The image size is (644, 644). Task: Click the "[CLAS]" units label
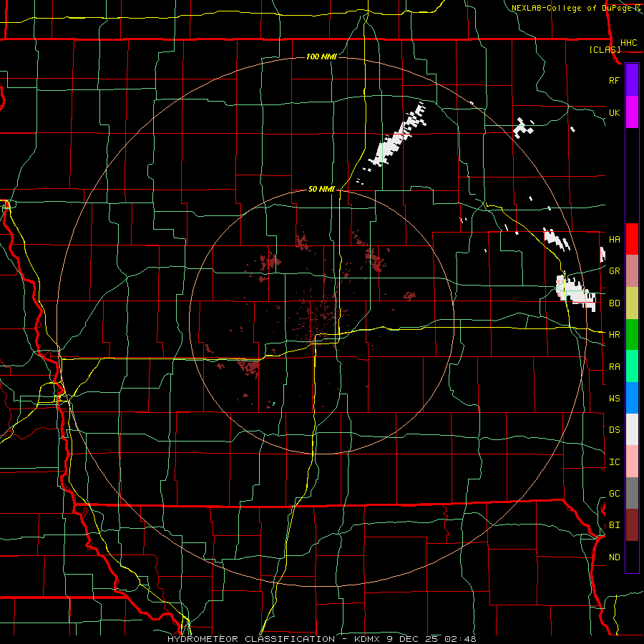point(605,50)
